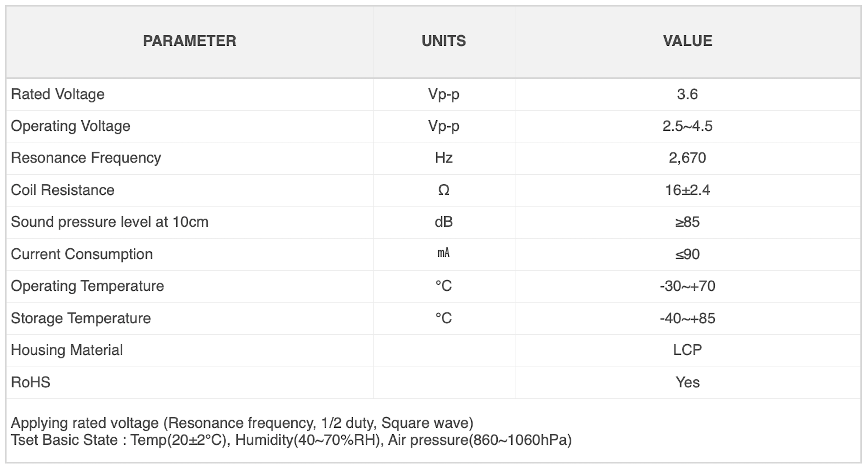Select the -30~+70 temperature value
Viewport: 868px width, 469px height.
(687, 286)
